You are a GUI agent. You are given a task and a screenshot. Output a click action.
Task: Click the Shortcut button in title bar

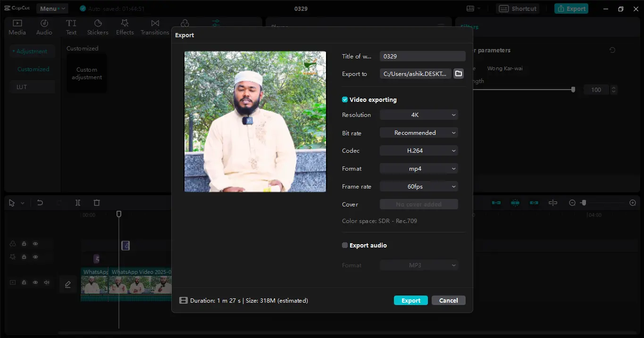[518, 8]
